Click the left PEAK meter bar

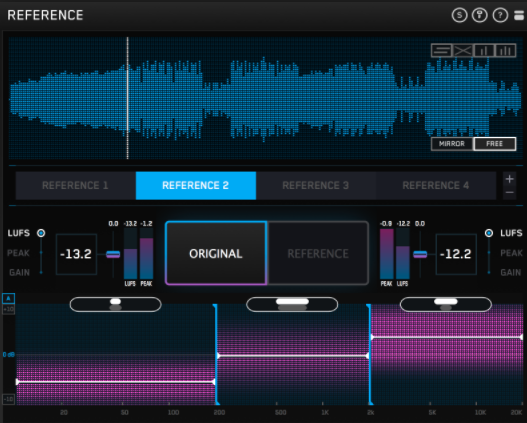(147, 254)
